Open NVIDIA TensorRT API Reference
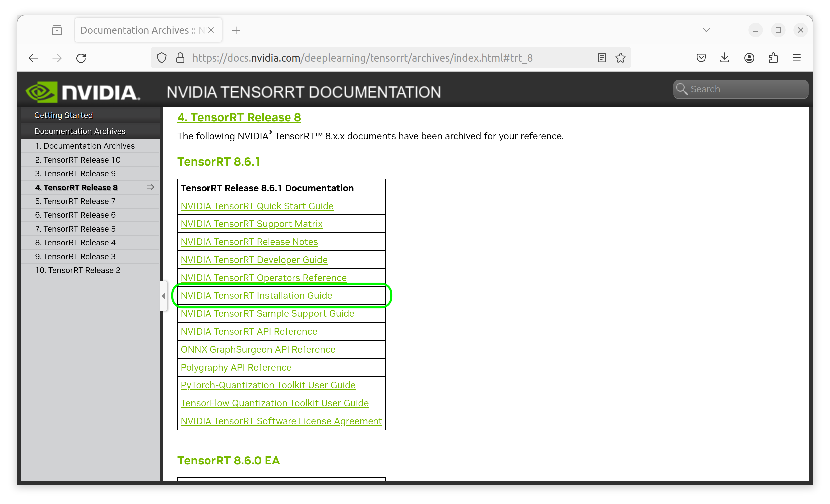The width and height of the screenshot is (830, 504). pyautogui.click(x=249, y=331)
